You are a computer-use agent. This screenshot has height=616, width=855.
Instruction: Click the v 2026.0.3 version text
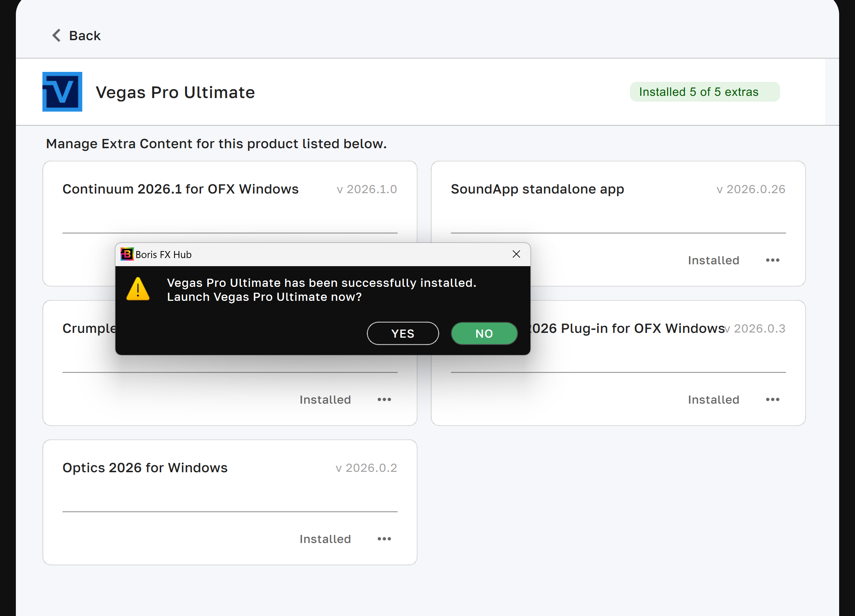coord(755,328)
